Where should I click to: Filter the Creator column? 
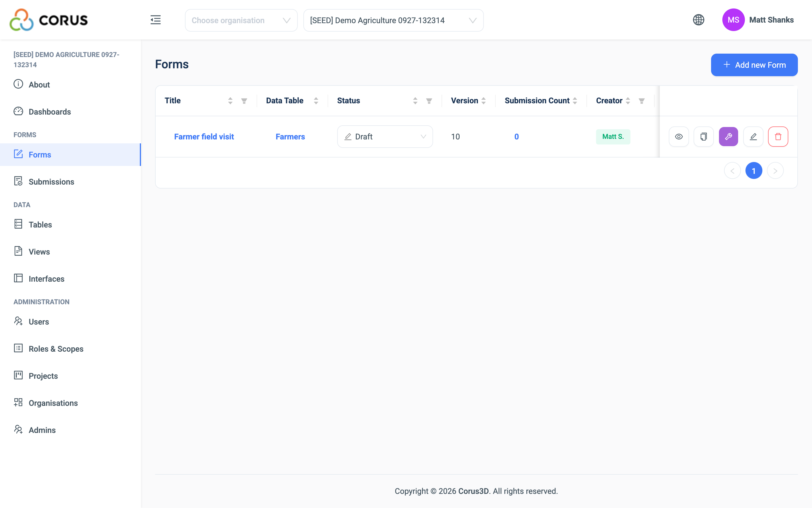[x=641, y=101]
